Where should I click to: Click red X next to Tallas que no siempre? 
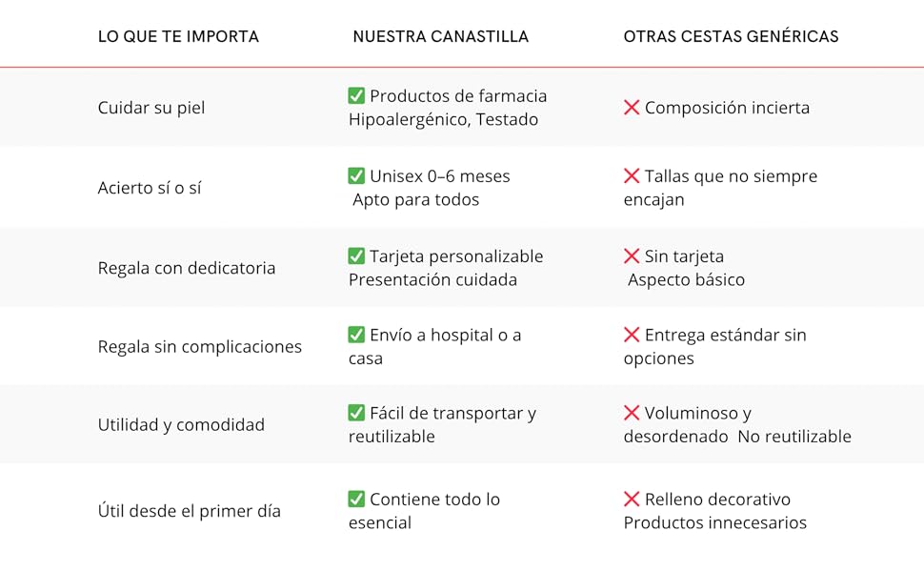(632, 175)
